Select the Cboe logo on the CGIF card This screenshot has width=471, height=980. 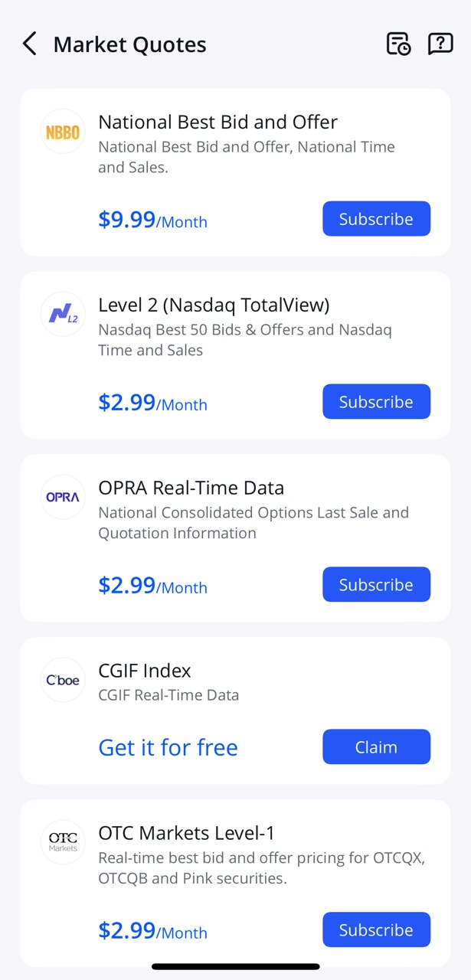point(62,680)
